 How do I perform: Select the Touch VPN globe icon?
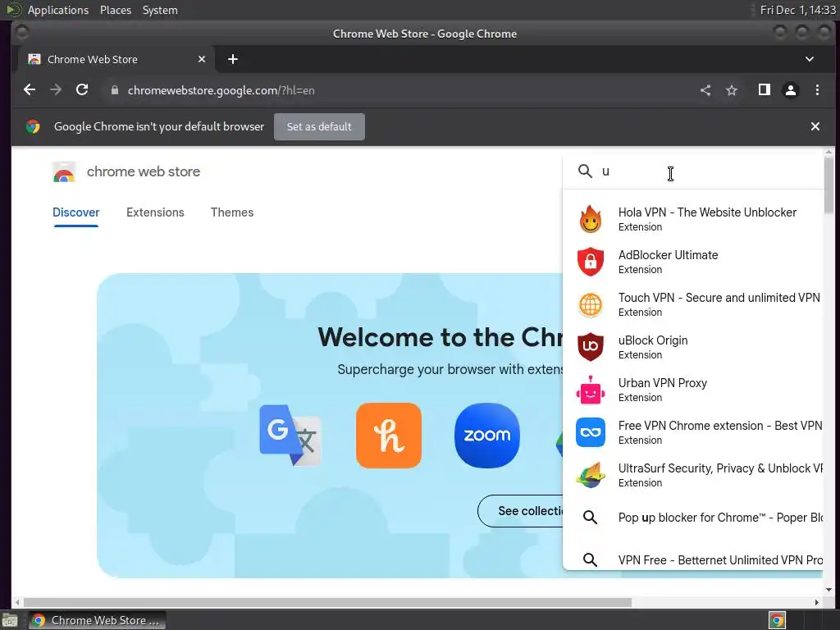click(x=591, y=305)
